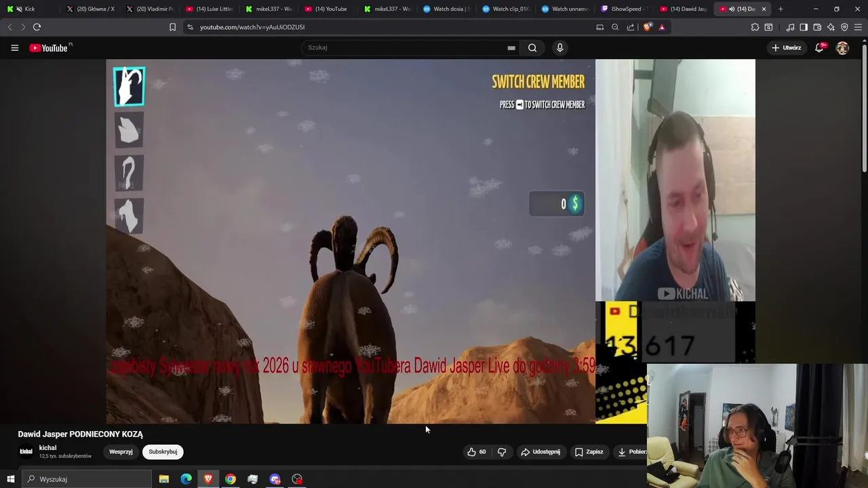Image resolution: width=868 pixels, height=488 pixels.
Task: Open the Utwórz create button
Action: click(x=786, y=47)
